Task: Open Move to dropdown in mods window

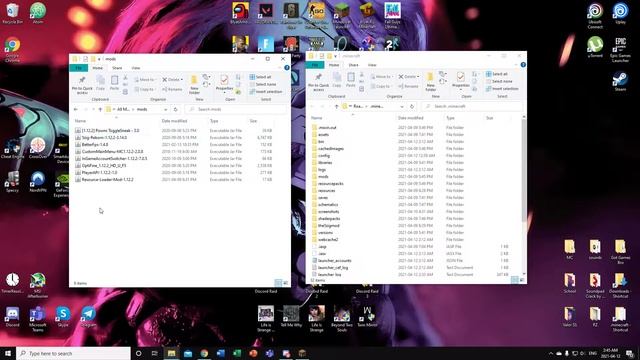Action: (146, 79)
